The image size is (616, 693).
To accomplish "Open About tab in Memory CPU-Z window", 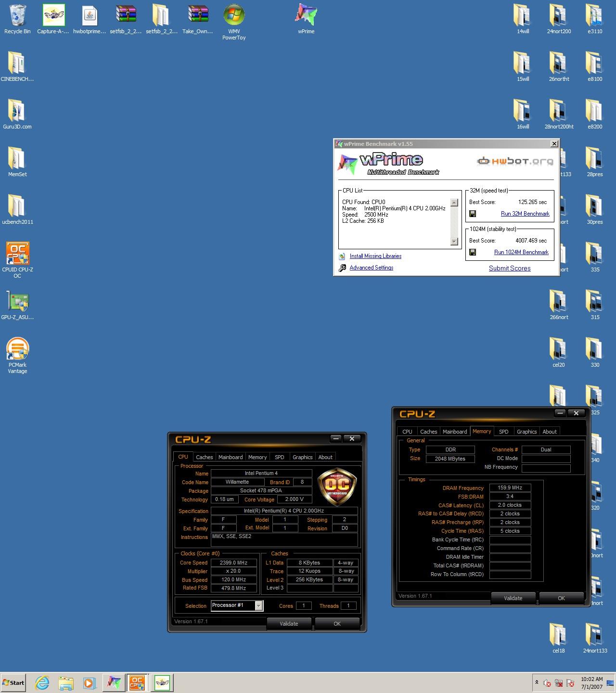I will coord(550,432).
